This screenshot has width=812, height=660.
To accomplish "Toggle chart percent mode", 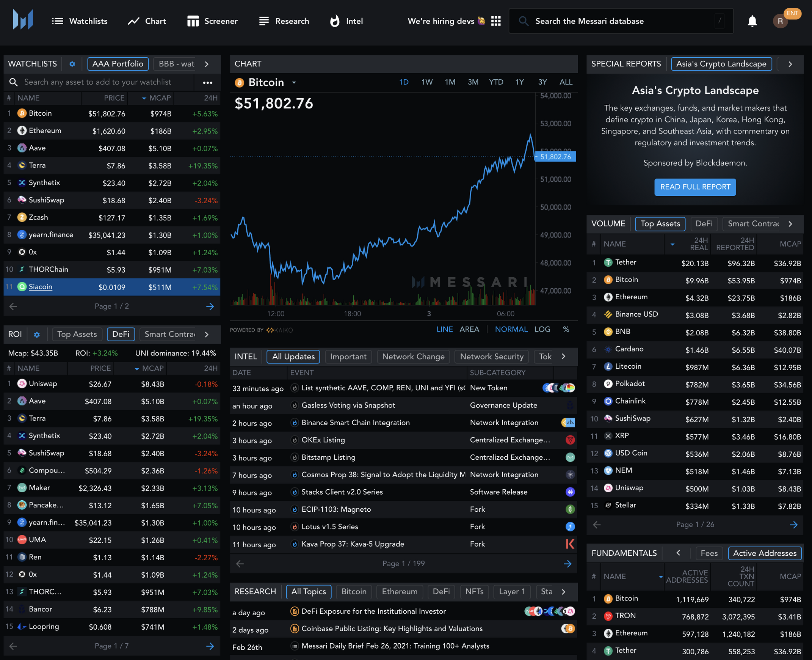I will (566, 329).
